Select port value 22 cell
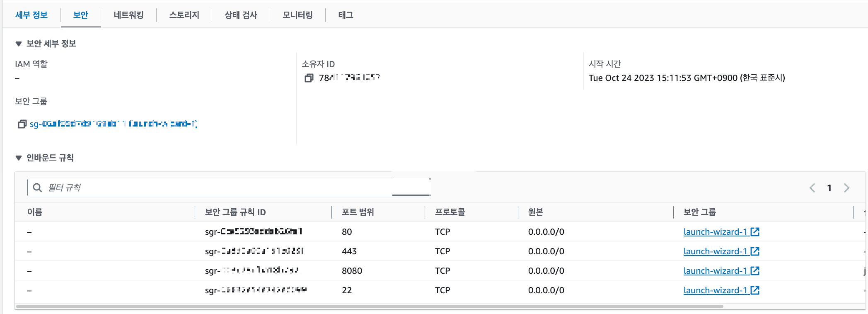Viewport: 868px width, 314px height. pos(347,290)
